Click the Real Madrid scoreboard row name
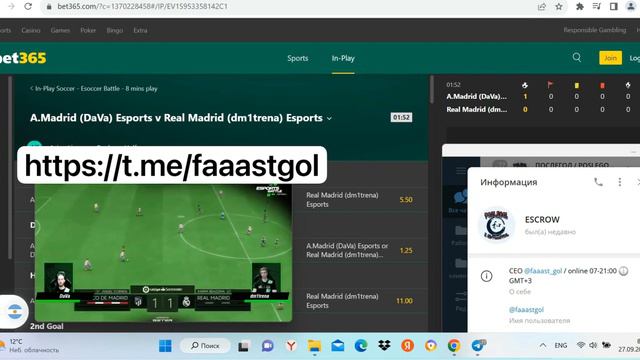 tap(476, 109)
